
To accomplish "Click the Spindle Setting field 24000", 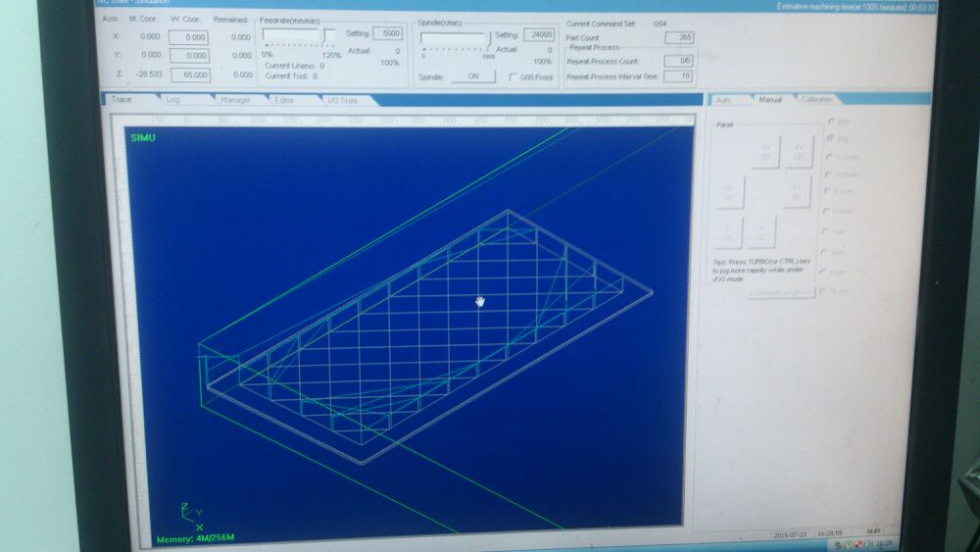I will tap(539, 35).
